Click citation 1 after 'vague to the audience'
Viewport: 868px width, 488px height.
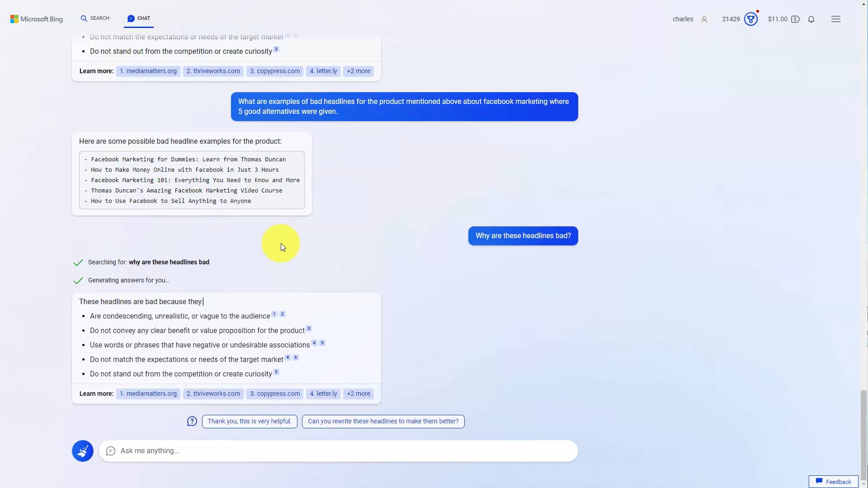click(x=274, y=314)
